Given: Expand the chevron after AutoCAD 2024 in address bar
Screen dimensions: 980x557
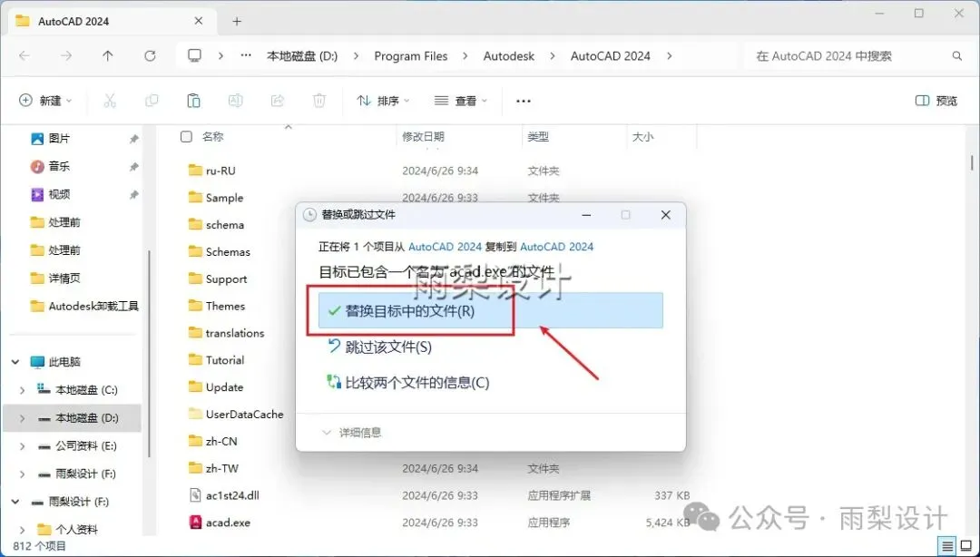Looking at the screenshot, I should [x=670, y=56].
